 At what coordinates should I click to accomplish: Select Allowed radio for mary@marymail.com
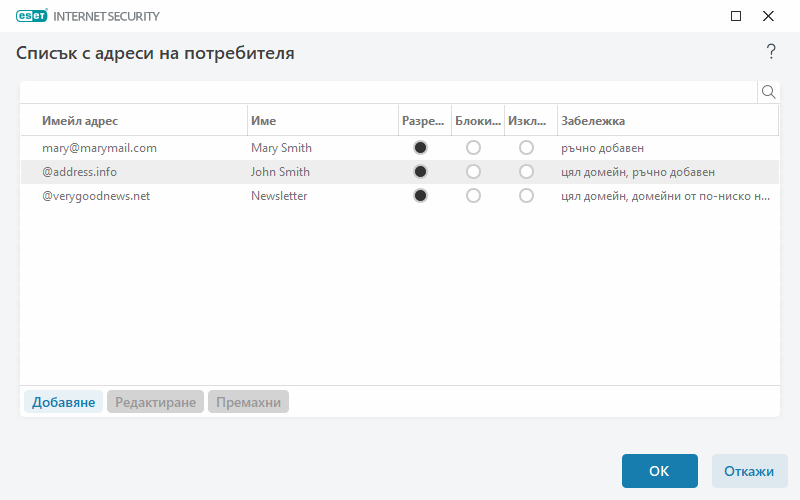pyautogui.click(x=421, y=148)
